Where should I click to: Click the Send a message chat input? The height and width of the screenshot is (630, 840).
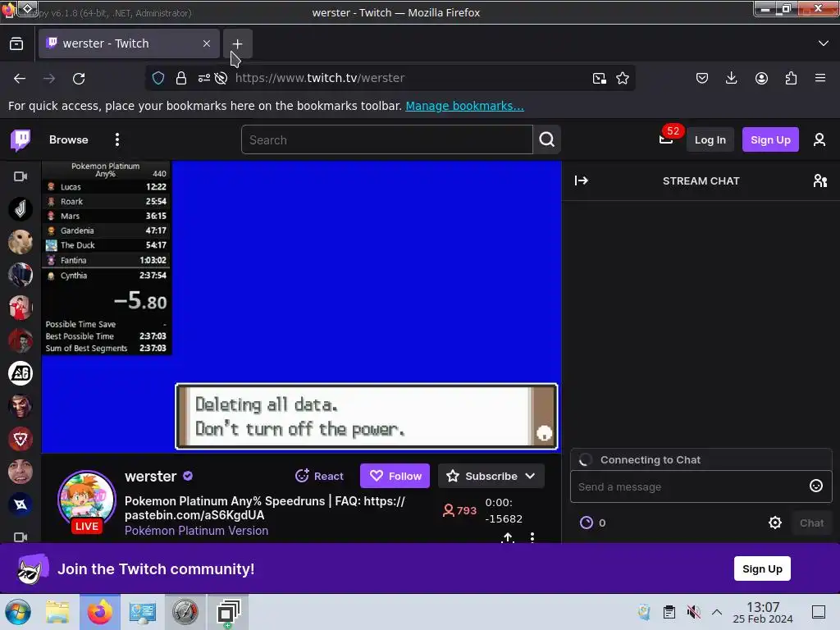tap(690, 486)
